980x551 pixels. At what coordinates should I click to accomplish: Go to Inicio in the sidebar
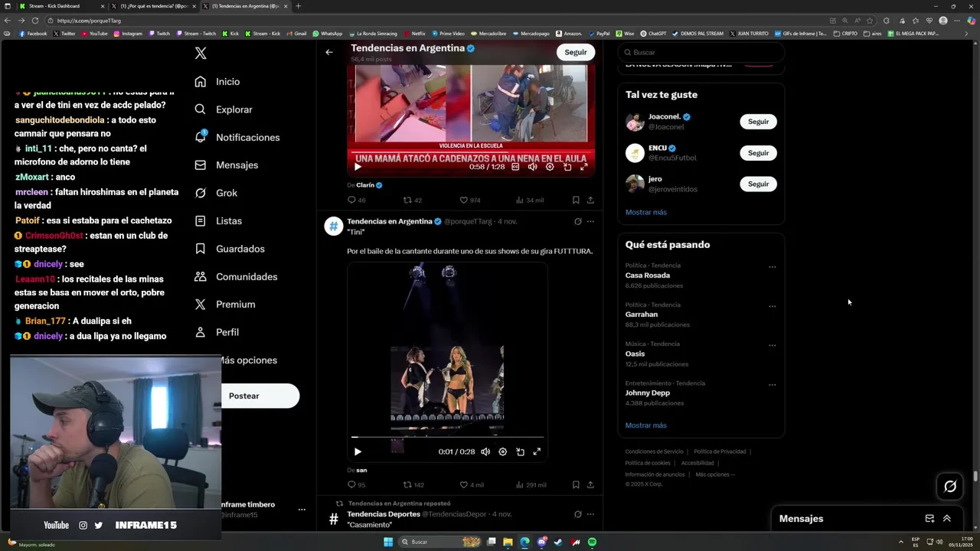click(x=217, y=82)
